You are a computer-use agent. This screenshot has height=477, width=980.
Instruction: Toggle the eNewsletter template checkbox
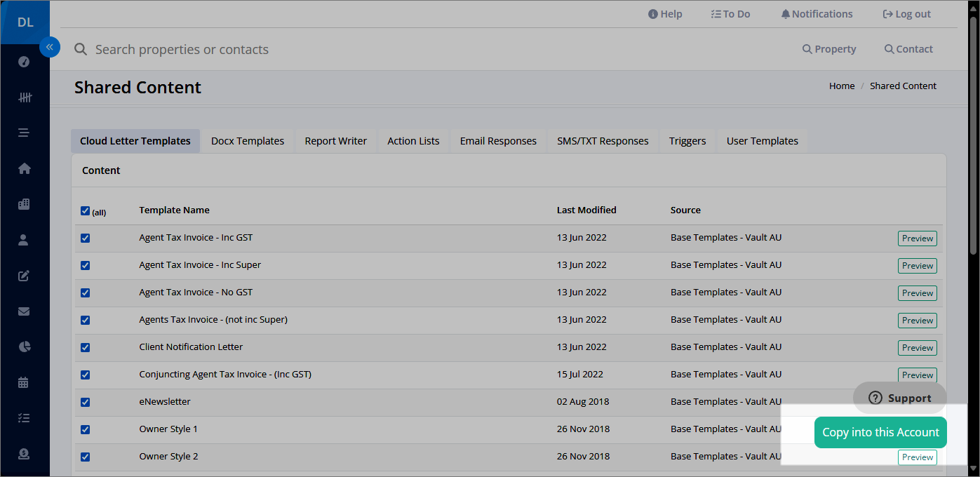click(x=85, y=402)
